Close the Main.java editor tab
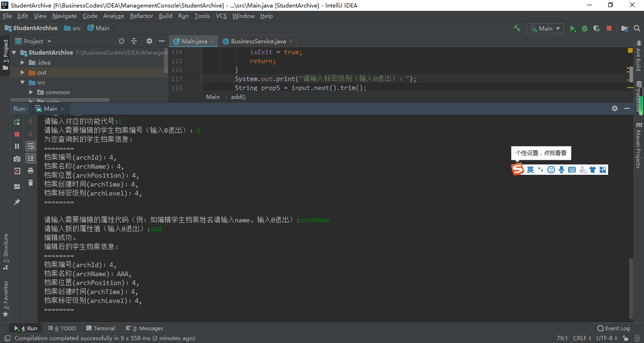644x343 pixels. pyautogui.click(x=212, y=41)
